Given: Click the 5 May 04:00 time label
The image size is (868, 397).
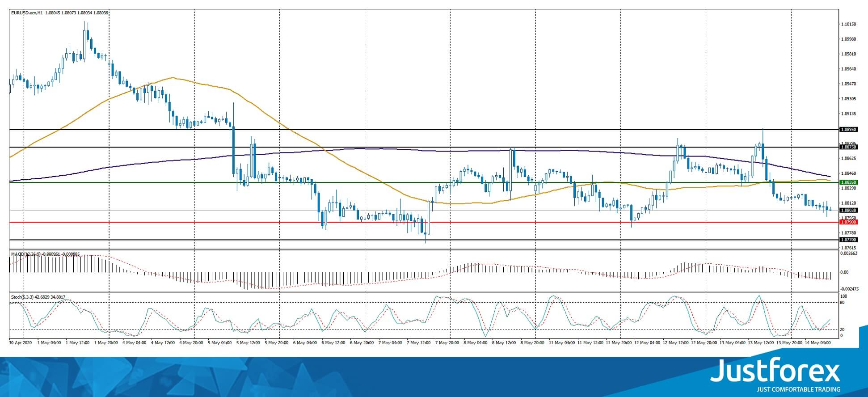Looking at the screenshot, I should pyautogui.click(x=220, y=343).
